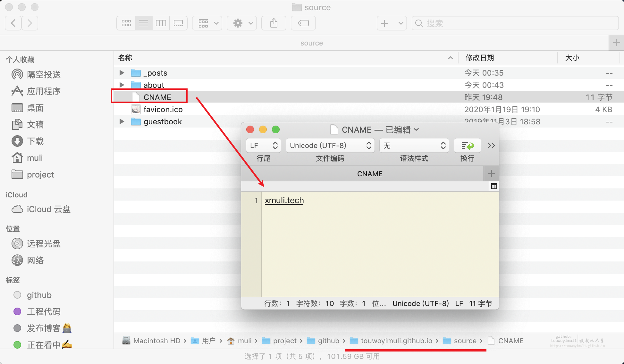Expand the _posts folder
This screenshot has height=364, width=624.
coord(122,73)
